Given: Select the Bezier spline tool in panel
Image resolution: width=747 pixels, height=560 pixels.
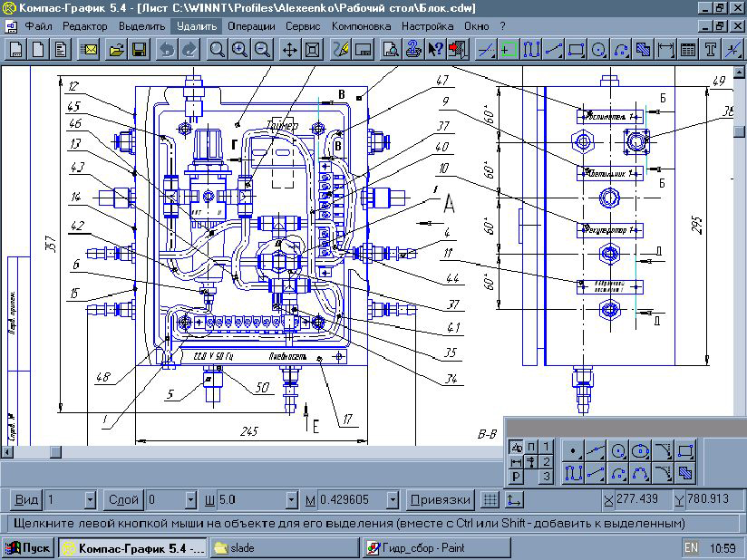Looking at the screenshot, I should pyautogui.click(x=641, y=473).
